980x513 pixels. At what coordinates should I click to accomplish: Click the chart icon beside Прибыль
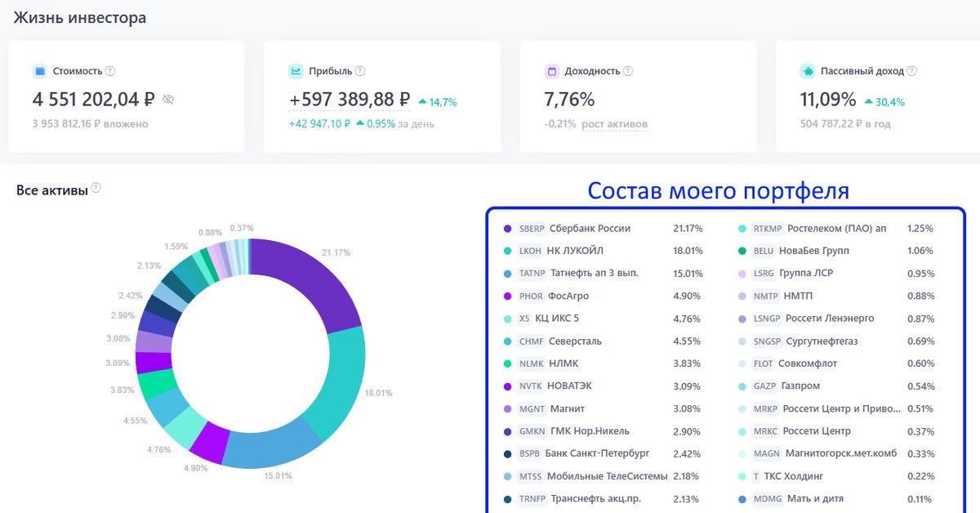tap(296, 71)
